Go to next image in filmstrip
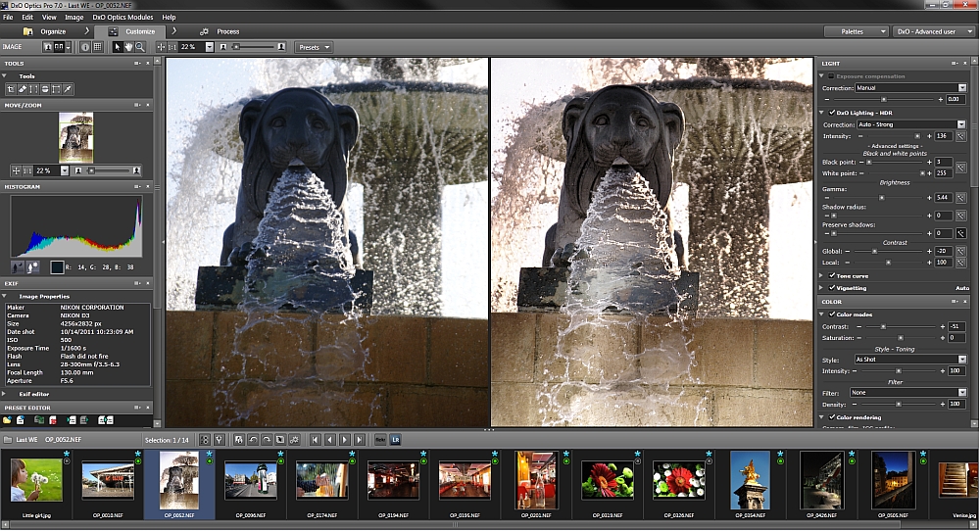The height and width of the screenshot is (531, 980). [345, 440]
